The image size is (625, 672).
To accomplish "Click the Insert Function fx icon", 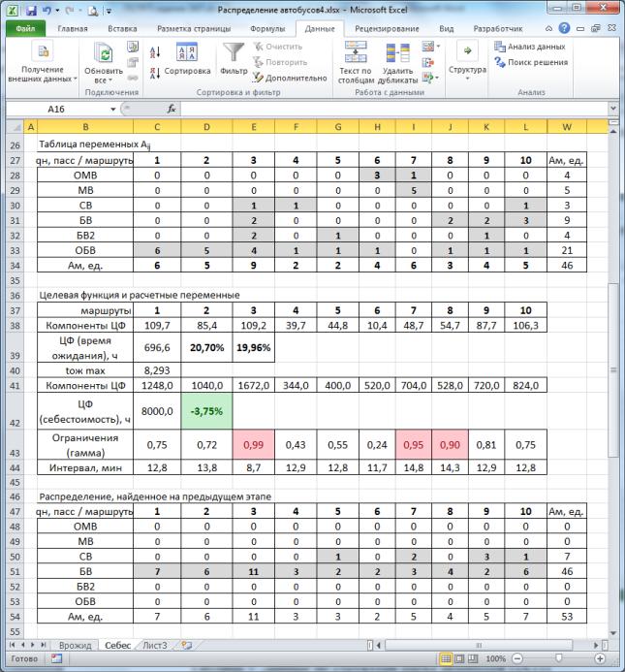I will (172, 109).
